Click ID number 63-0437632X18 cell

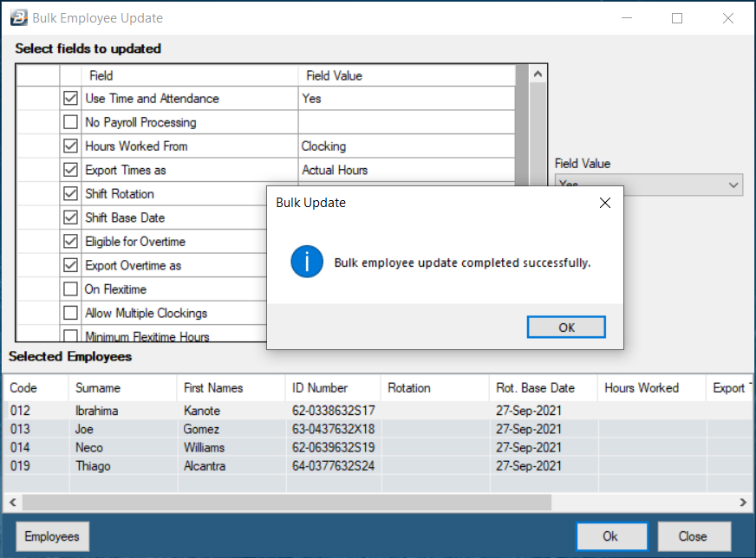click(x=334, y=429)
